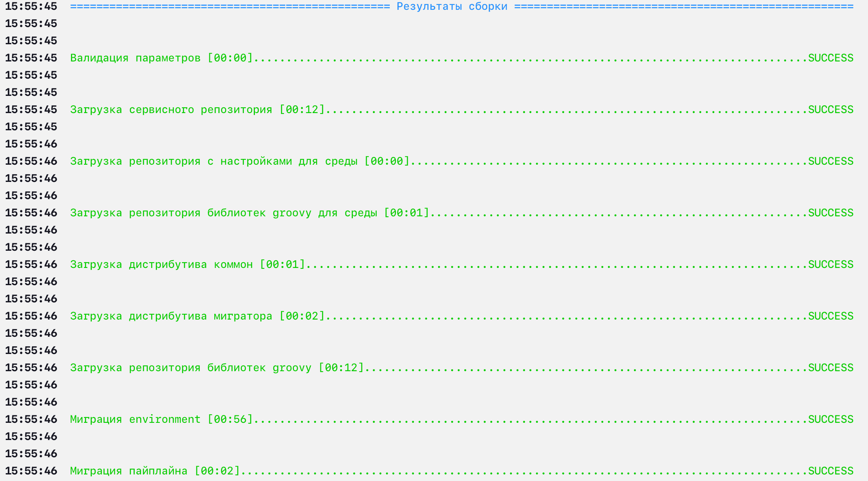Click SUCCESS status of Миграция environment
The image size is (868, 481).
pyautogui.click(x=830, y=419)
